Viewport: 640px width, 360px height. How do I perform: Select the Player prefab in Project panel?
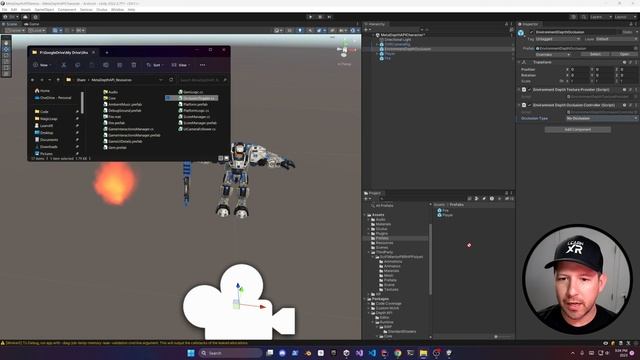pos(445,215)
